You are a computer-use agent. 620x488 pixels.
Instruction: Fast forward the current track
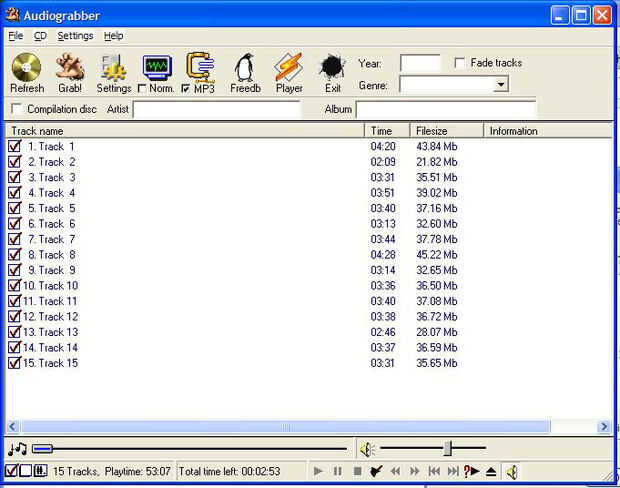pos(414,471)
